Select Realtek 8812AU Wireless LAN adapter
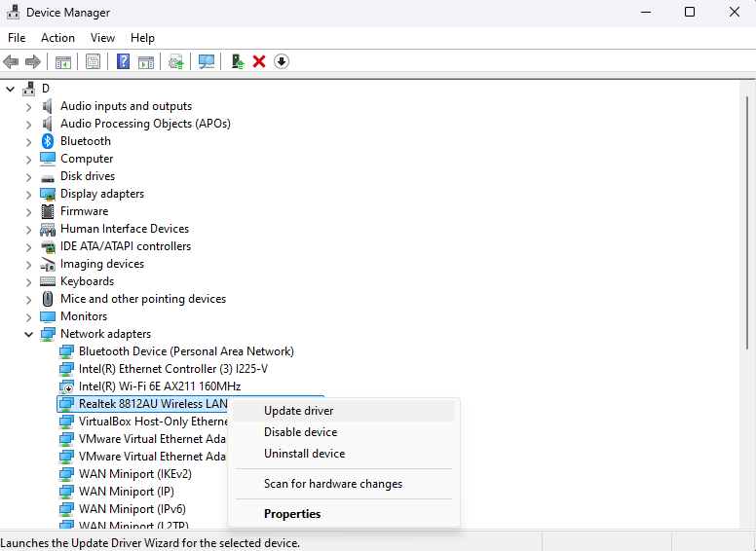 point(153,404)
